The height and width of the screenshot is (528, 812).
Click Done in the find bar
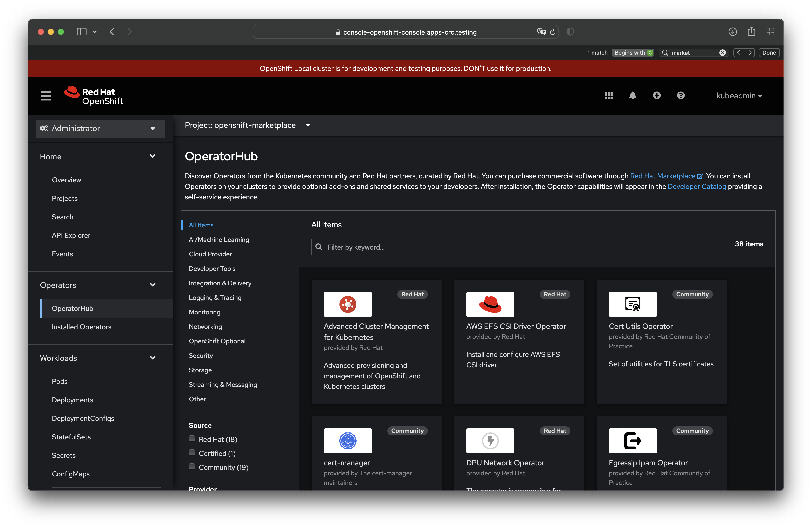[x=769, y=53]
